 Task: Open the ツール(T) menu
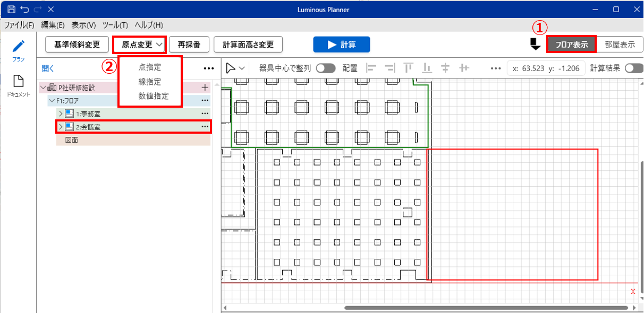coord(115,25)
